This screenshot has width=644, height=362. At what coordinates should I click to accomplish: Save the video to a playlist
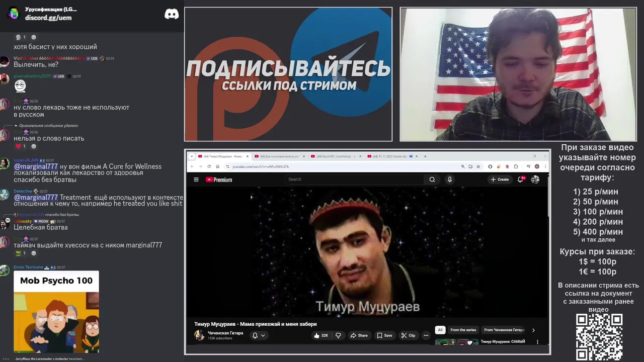click(x=384, y=335)
